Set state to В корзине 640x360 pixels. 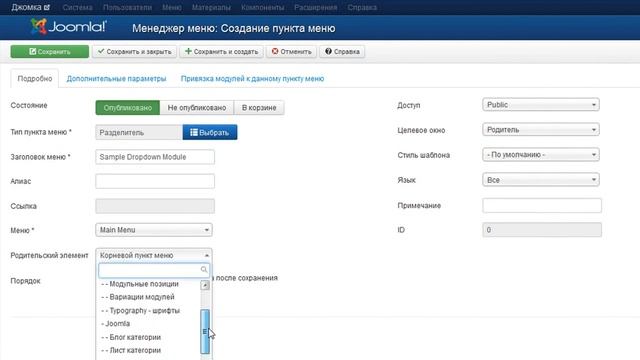click(x=259, y=108)
